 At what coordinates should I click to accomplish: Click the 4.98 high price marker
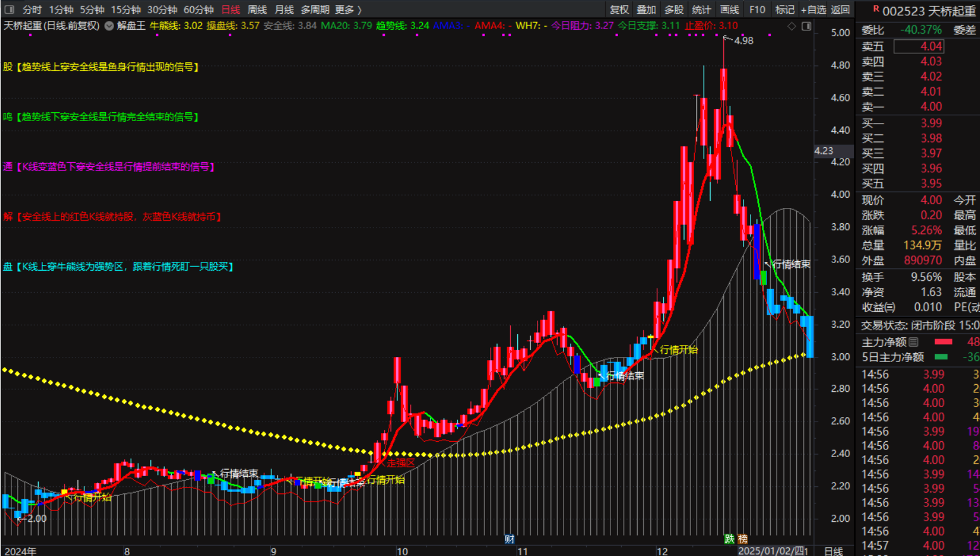point(743,41)
